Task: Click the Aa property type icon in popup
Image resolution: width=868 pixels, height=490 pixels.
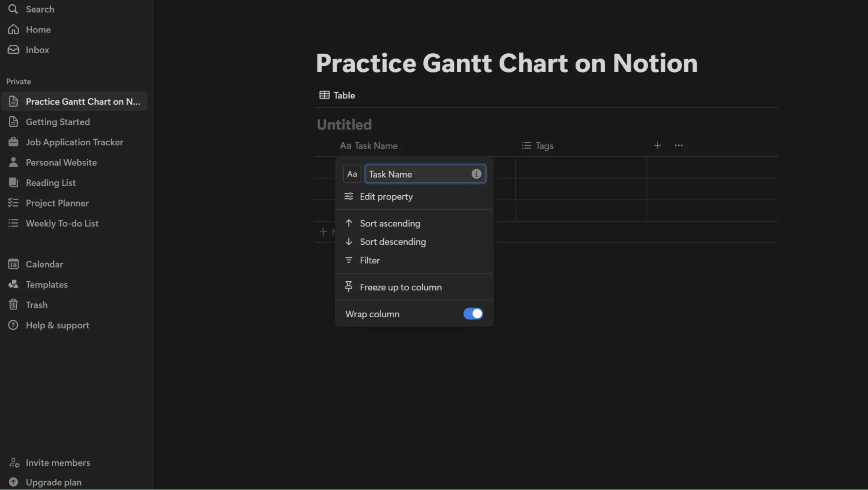Action: (352, 174)
